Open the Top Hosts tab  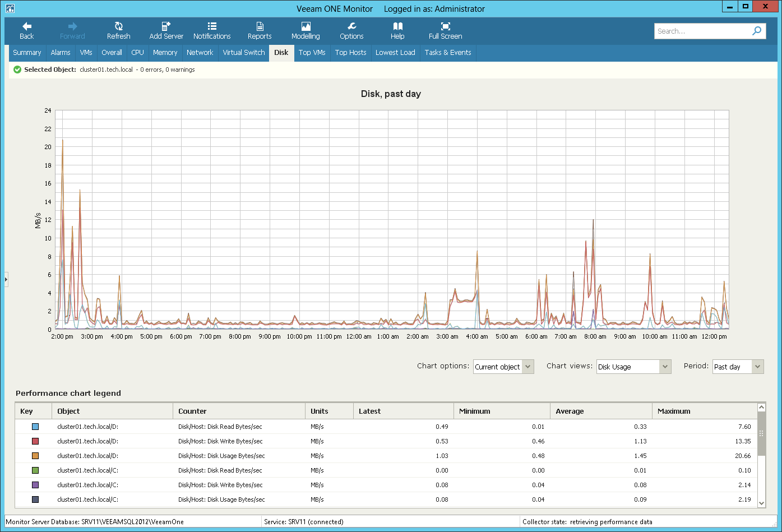(350, 53)
